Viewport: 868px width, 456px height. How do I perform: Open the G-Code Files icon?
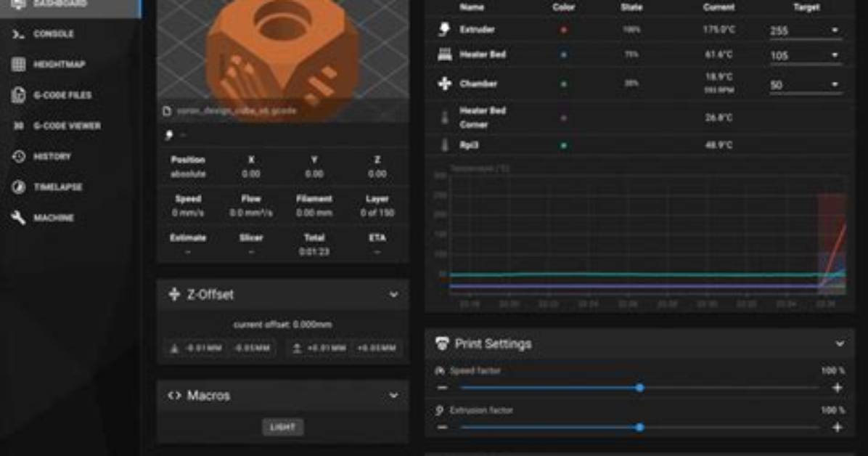click(x=18, y=94)
